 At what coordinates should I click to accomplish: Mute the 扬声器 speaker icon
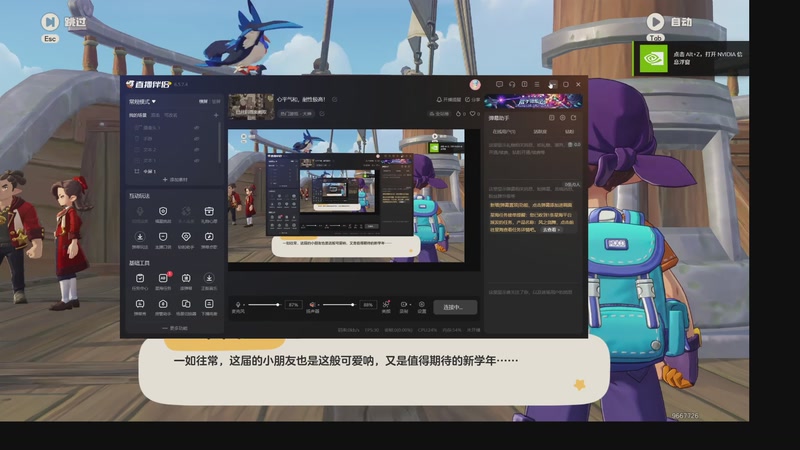312,305
